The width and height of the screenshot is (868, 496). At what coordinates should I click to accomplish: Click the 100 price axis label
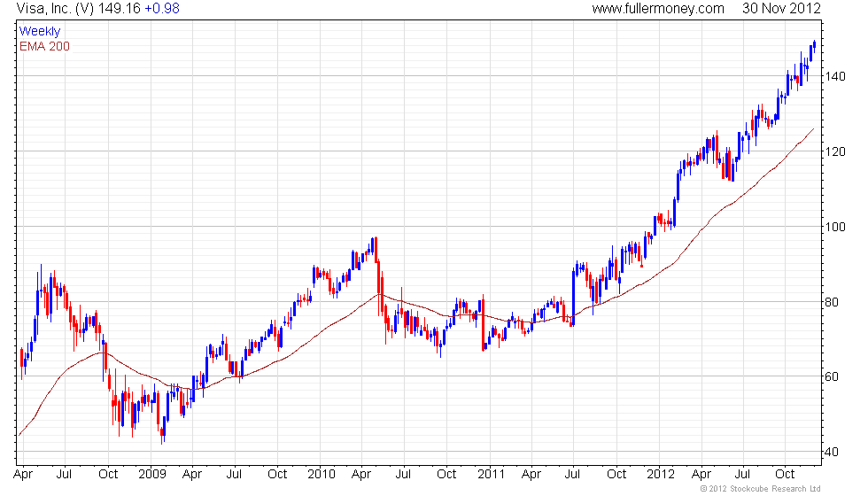click(x=834, y=227)
